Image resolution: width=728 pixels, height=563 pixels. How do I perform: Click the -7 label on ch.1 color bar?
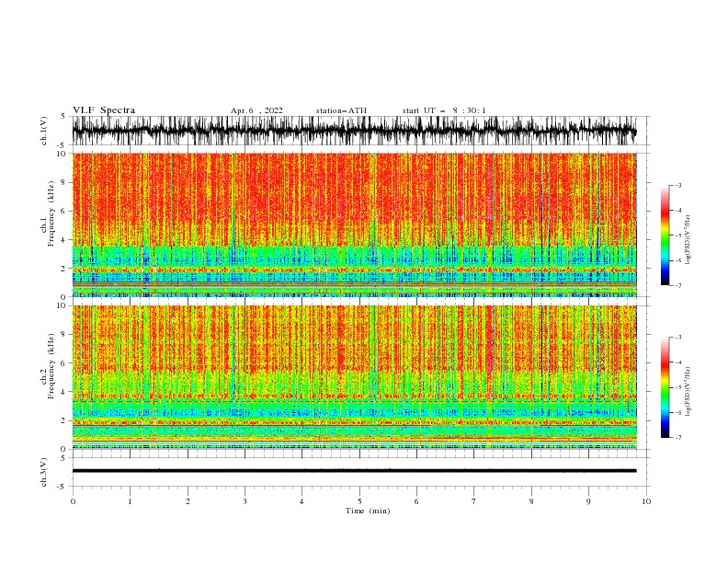click(678, 285)
